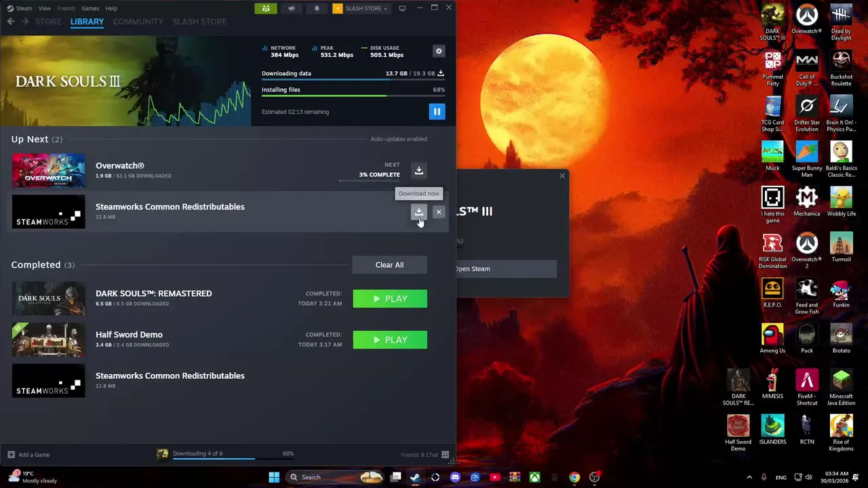The height and width of the screenshot is (488, 868).
Task: Download Steamworks Common Redistributables now
Action: pyautogui.click(x=418, y=212)
